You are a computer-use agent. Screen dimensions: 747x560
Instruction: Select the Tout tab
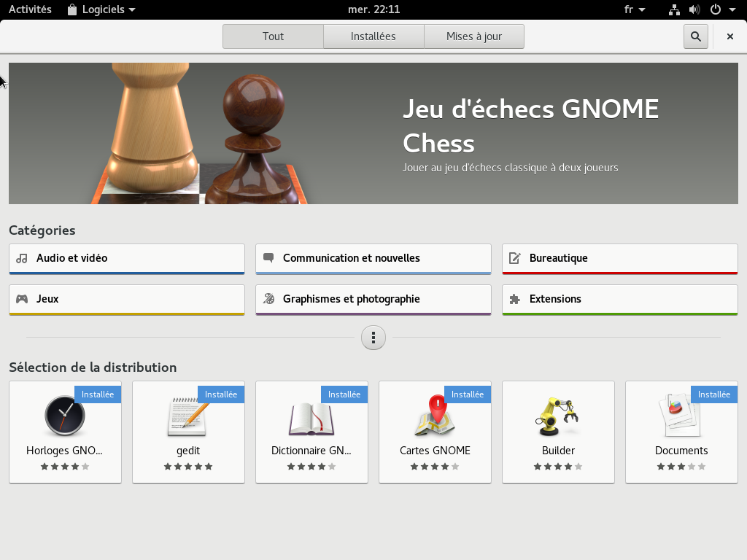tap(273, 36)
